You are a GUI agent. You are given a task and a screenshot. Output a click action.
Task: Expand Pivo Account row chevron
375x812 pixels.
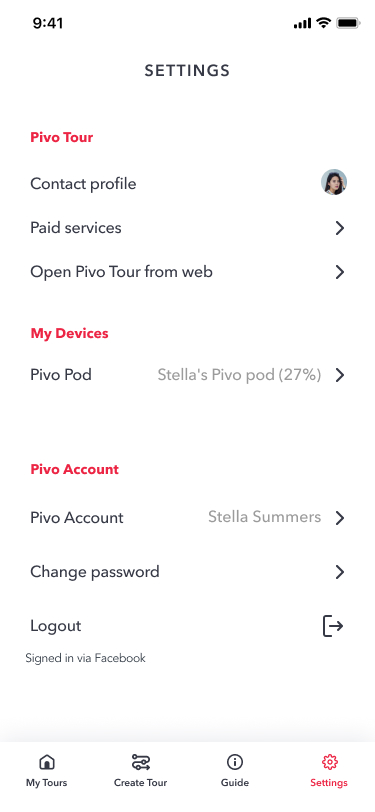340,518
